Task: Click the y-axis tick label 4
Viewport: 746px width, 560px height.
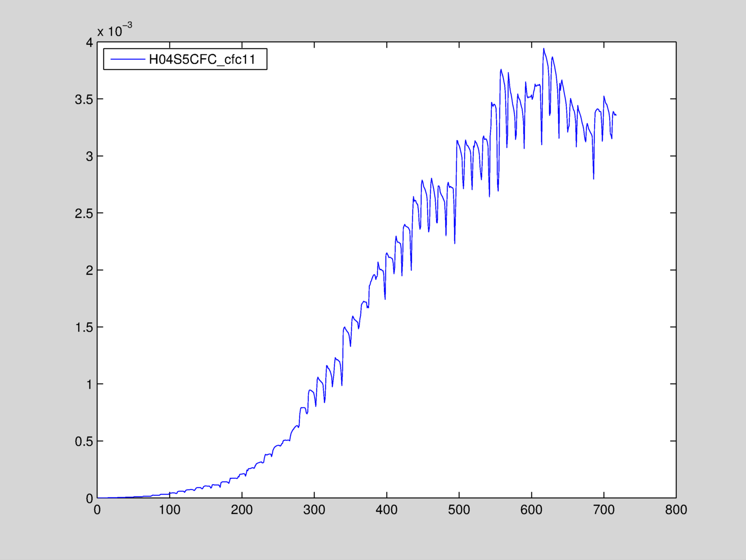Action: (89, 43)
